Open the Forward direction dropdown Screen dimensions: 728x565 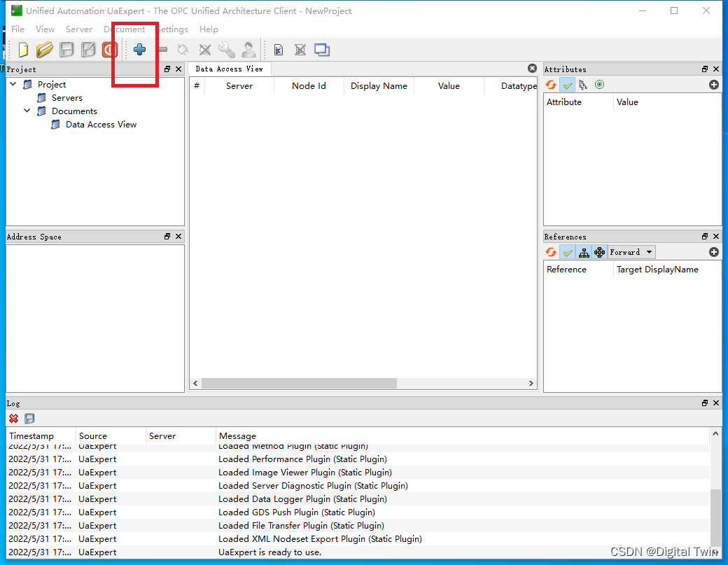coord(632,252)
